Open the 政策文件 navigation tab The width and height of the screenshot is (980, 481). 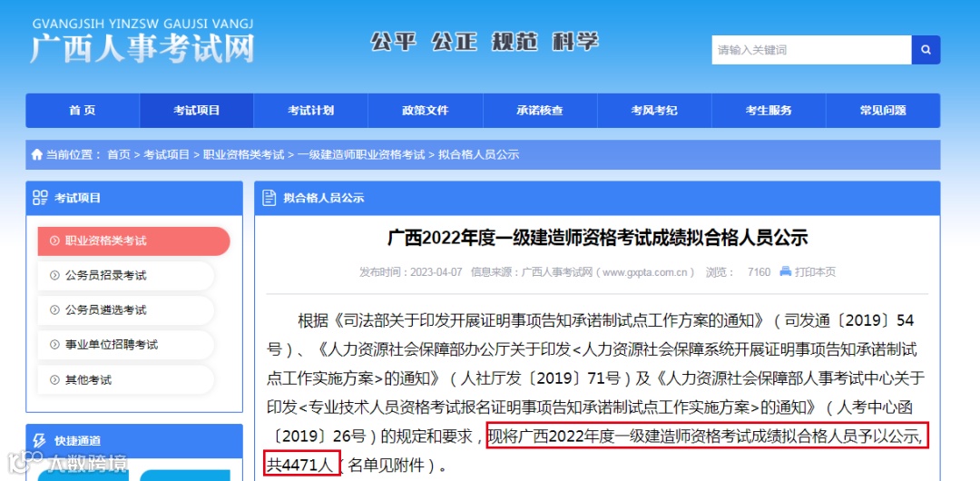[425, 111]
